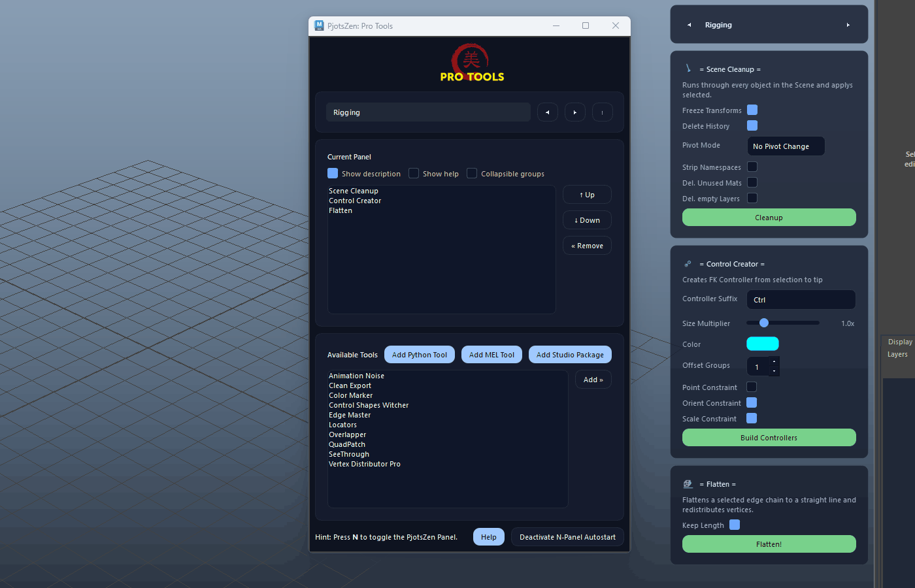Screen dimensions: 915x588
Task: Increase Offset Groups value with up arrow
Action: tap(774, 361)
